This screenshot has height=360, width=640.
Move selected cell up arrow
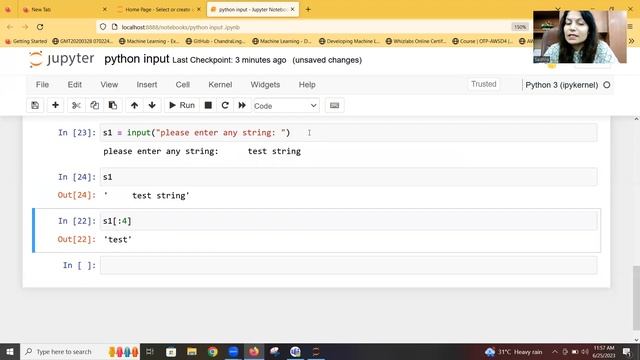click(x=134, y=105)
